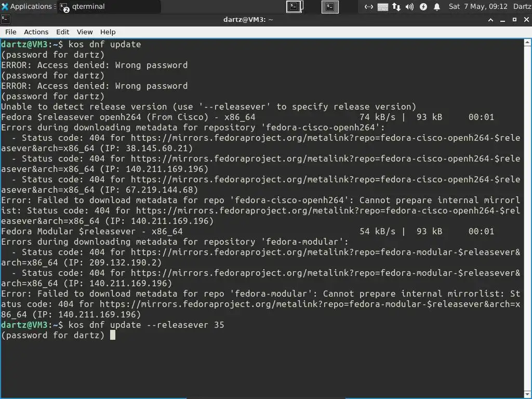Click the keyboard layout tray icon
The width and height of the screenshot is (532, 399).
(383, 7)
